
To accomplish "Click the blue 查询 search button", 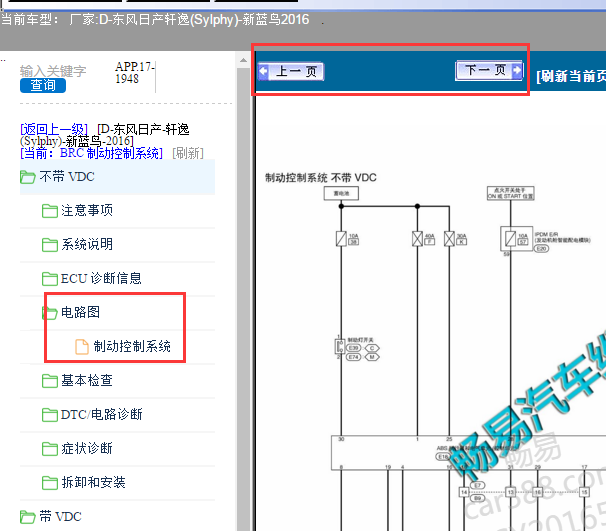I will click(43, 85).
